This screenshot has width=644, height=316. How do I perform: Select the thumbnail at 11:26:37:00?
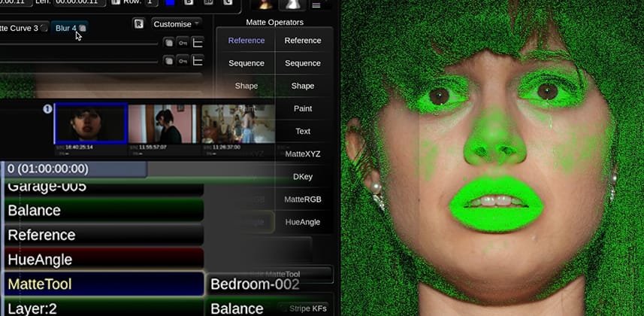pyautogui.click(x=237, y=124)
